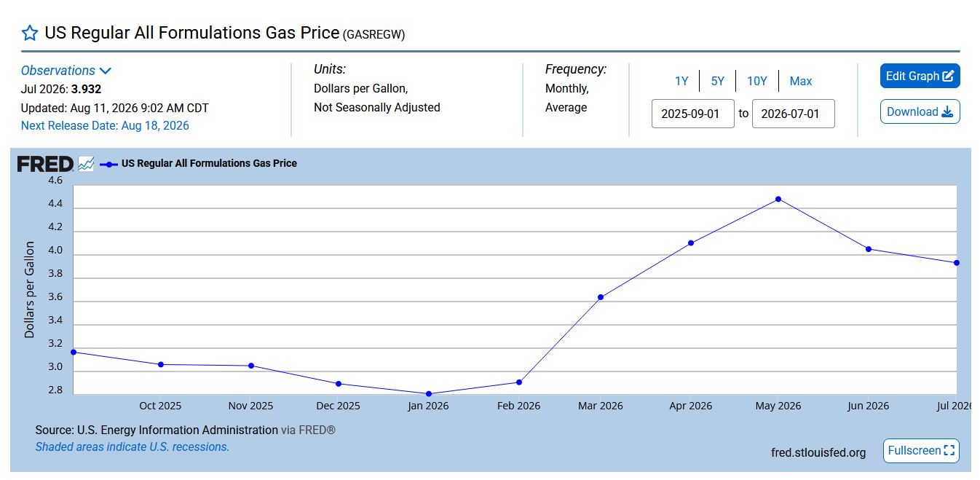The width and height of the screenshot is (980, 480).
Task: Click the Download button
Action: pos(920,111)
